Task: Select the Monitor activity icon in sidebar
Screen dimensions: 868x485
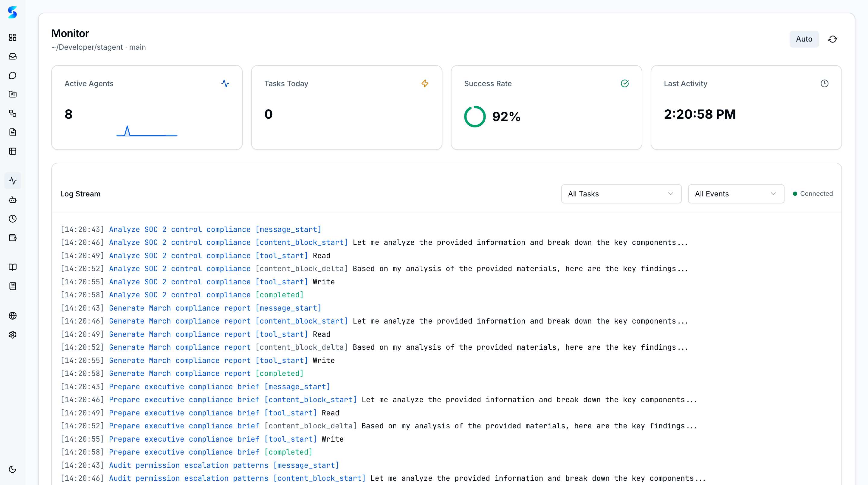Action: point(12,181)
